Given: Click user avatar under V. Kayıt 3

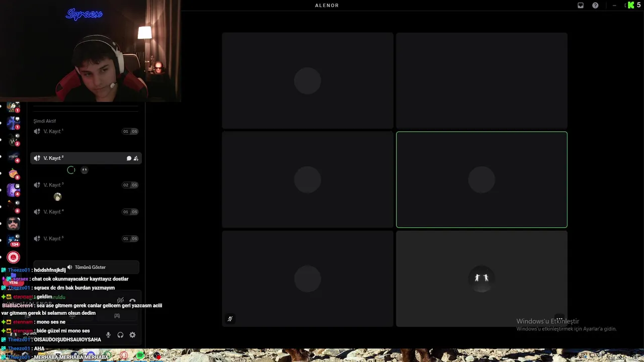Looking at the screenshot, I should pyautogui.click(x=58, y=197).
